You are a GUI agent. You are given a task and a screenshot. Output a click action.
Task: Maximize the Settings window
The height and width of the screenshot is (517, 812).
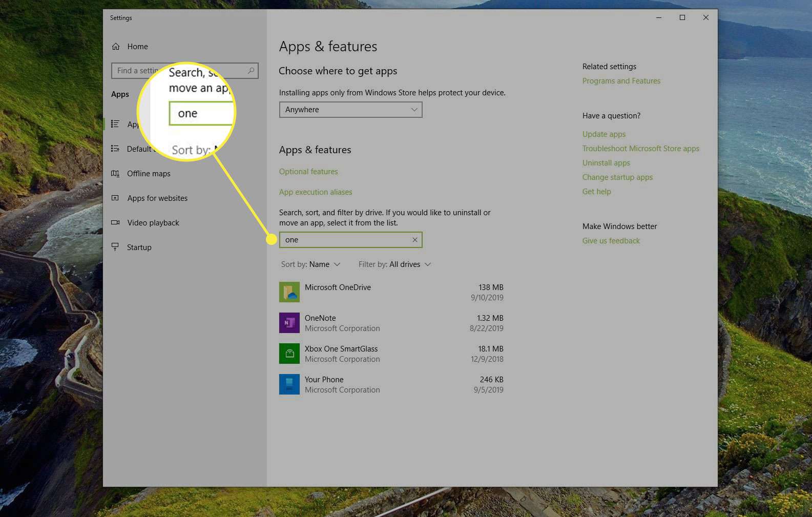coord(682,17)
